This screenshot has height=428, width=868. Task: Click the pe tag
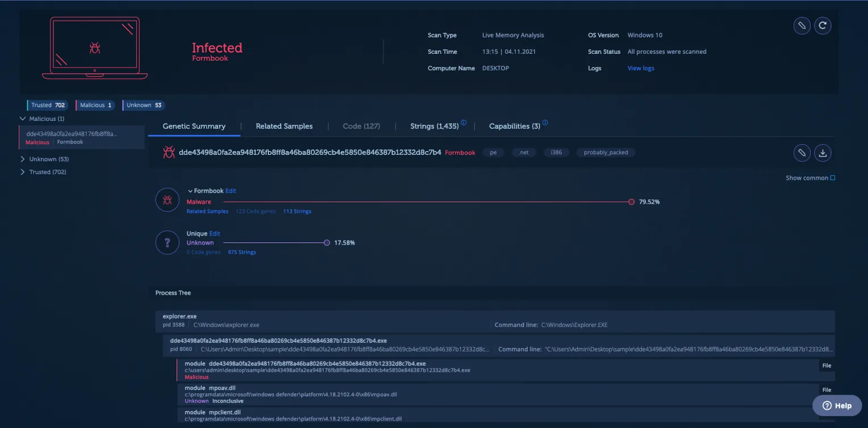(x=493, y=153)
